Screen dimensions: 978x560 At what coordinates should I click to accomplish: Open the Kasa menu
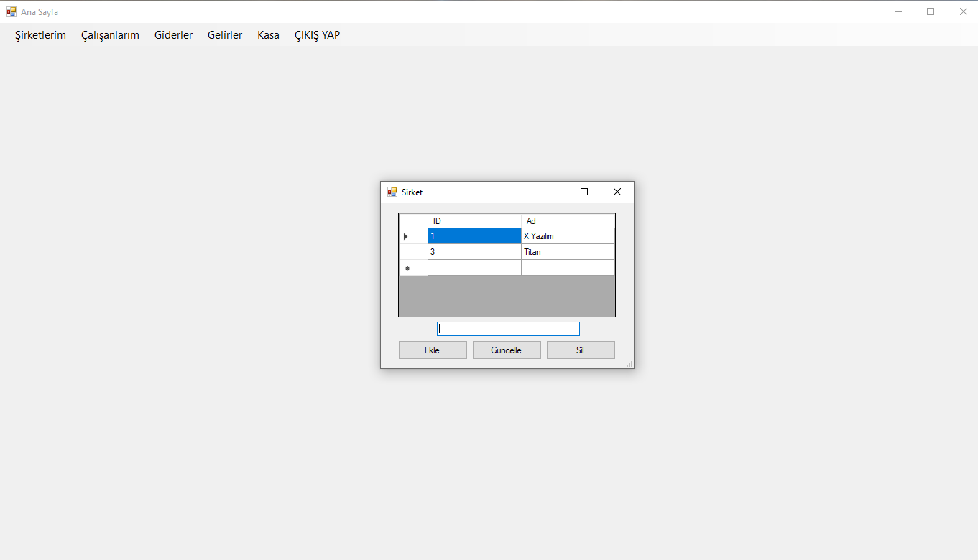pyautogui.click(x=268, y=35)
